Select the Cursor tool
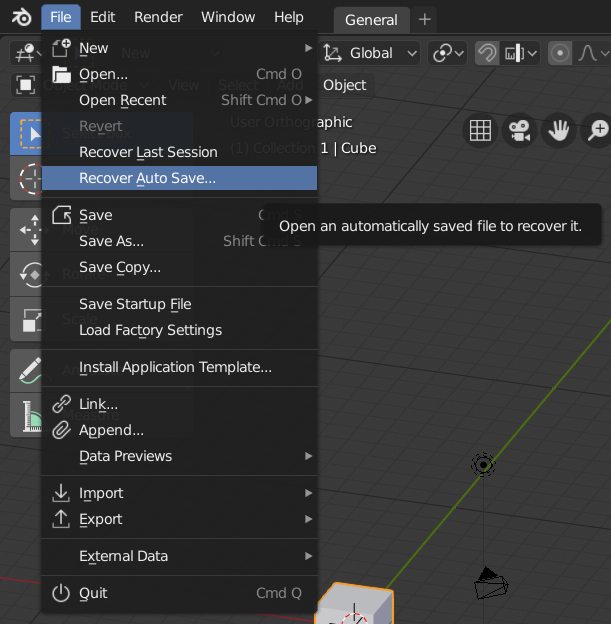This screenshot has width=611, height=624. 27,178
